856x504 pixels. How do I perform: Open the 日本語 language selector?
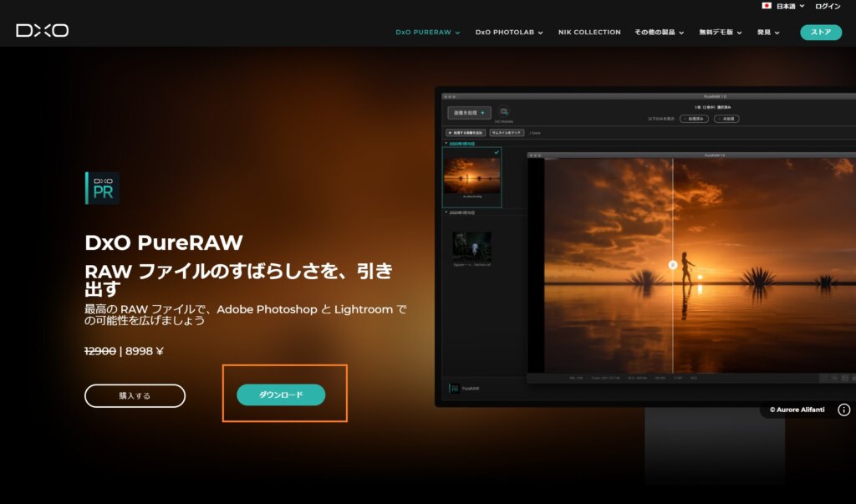(782, 6)
